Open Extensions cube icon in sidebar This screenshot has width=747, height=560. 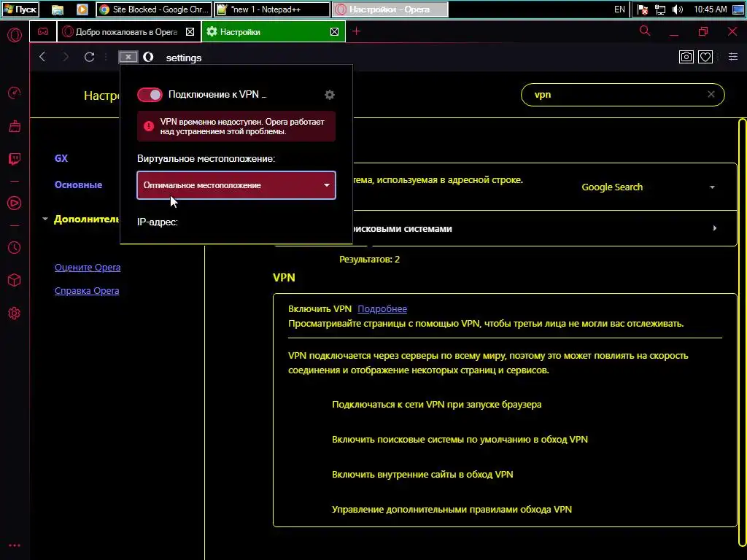[x=15, y=280]
